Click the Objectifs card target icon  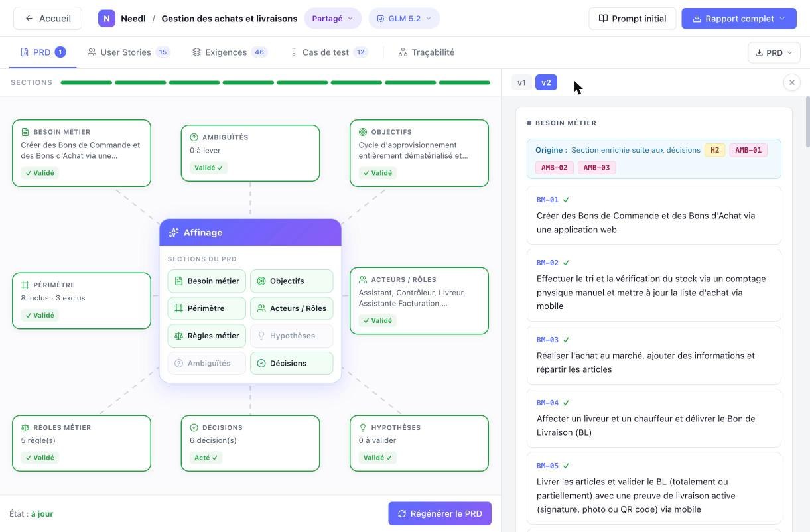tap(363, 132)
